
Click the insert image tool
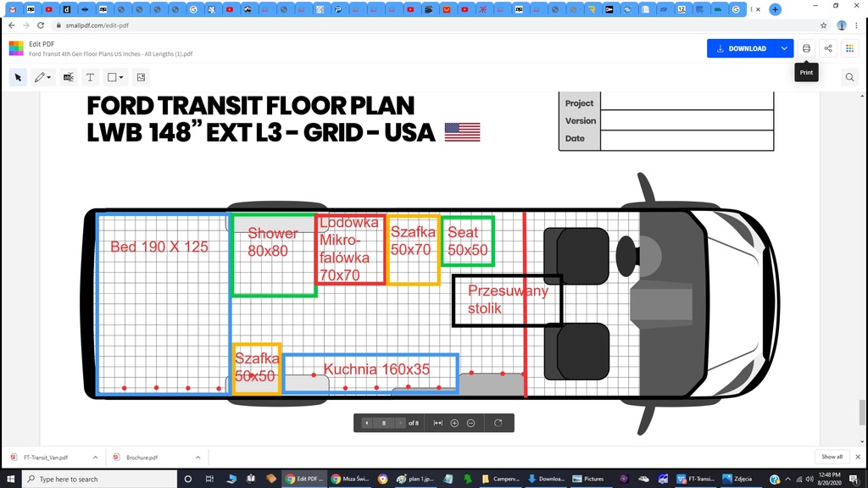tap(142, 77)
